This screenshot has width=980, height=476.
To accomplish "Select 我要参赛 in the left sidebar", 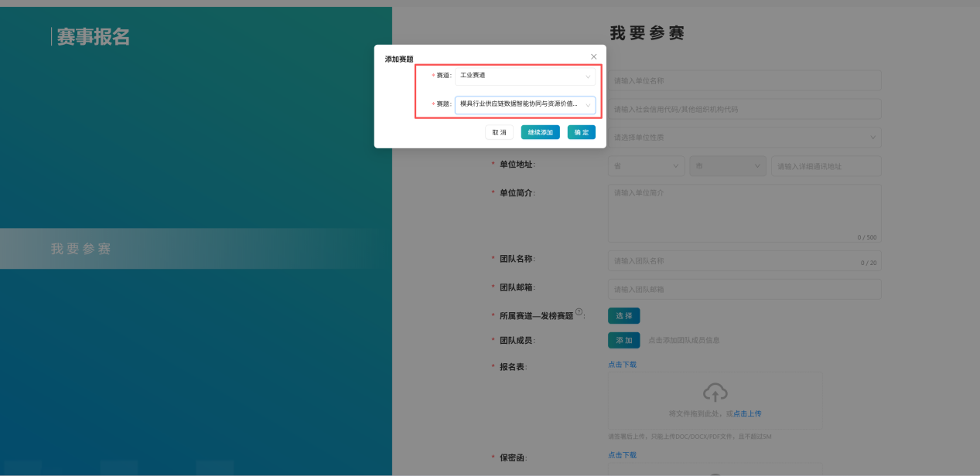I will [81, 249].
